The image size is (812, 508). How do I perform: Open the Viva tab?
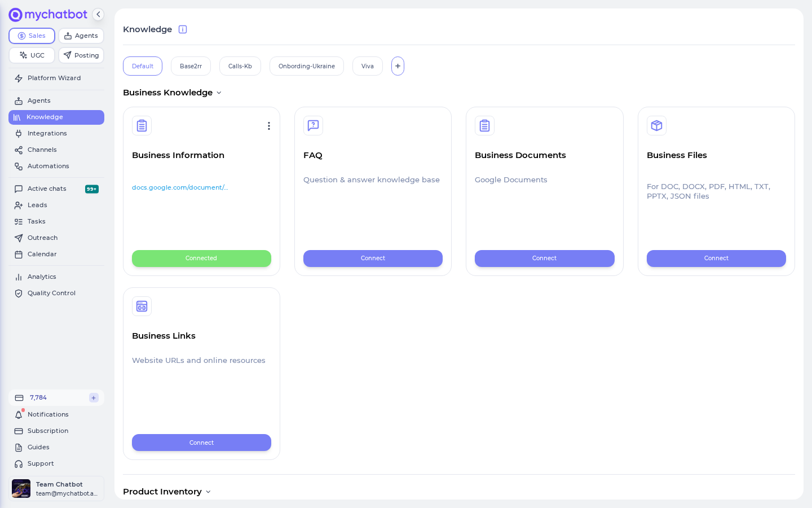click(x=368, y=66)
